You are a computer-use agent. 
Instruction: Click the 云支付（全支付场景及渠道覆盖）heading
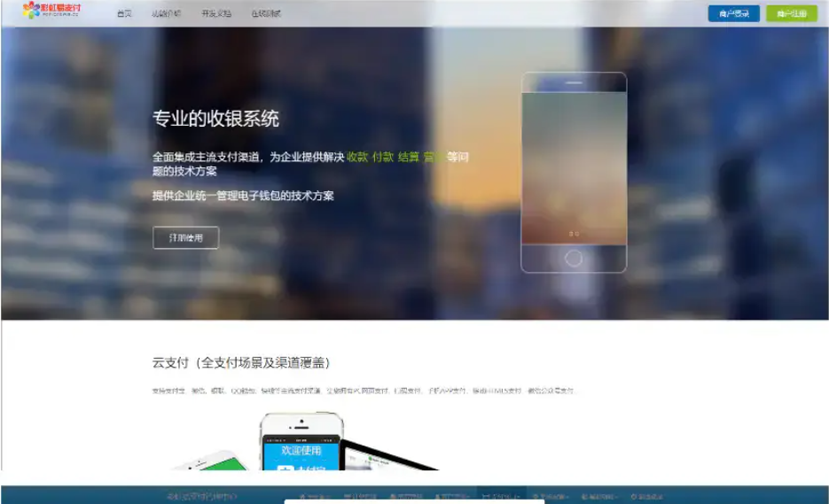click(241, 363)
